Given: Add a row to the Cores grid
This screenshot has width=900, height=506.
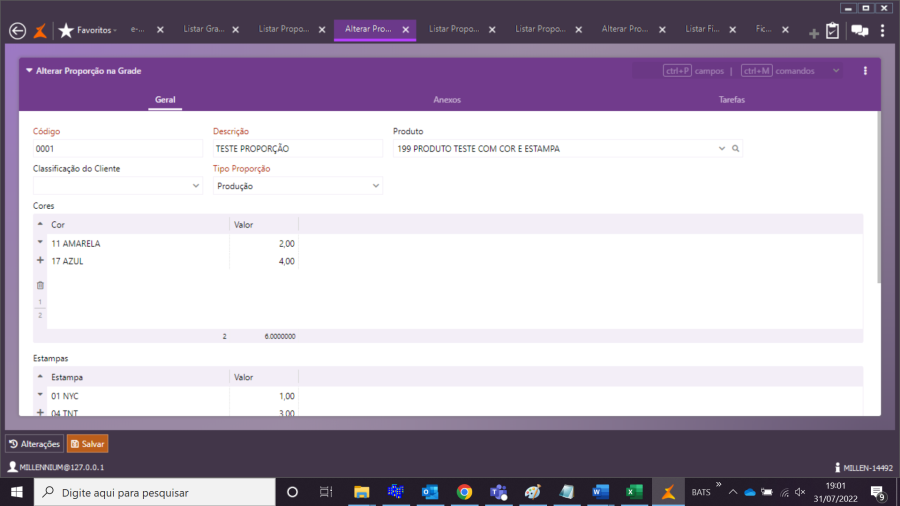Looking at the screenshot, I should coord(40,260).
